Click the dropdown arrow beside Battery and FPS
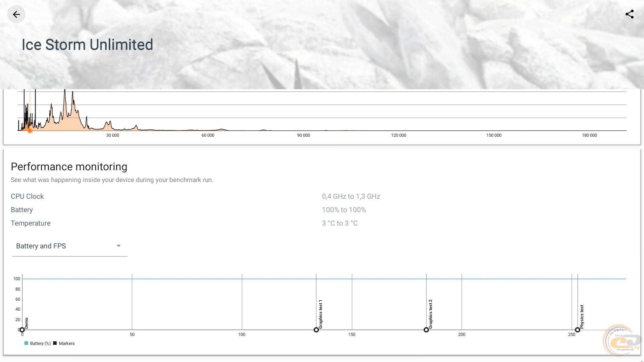Viewport: 644px width, 362px height. click(118, 246)
